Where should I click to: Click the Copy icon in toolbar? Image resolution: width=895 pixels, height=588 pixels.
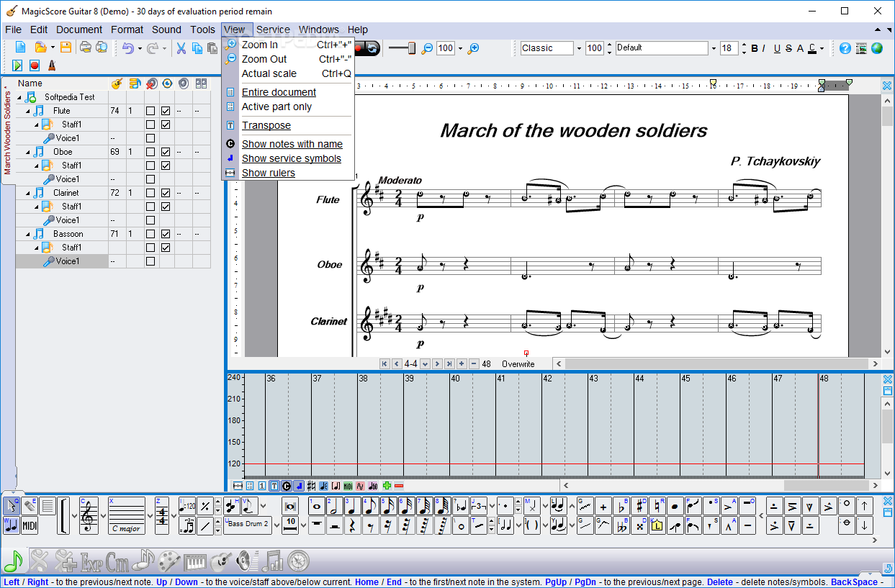point(197,48)
